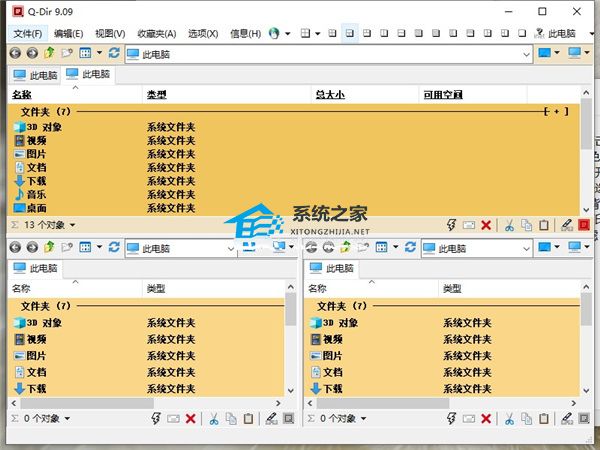
Task: Click the view mode icon in the top pane
Action: [x=85, y=53]
